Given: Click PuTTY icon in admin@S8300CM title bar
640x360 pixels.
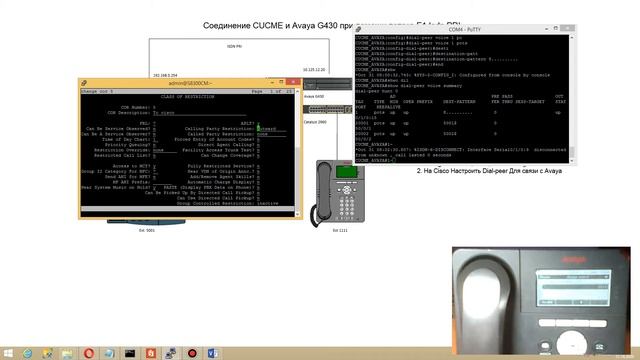Looking at the screenshot, I should [x=84, y=83].
